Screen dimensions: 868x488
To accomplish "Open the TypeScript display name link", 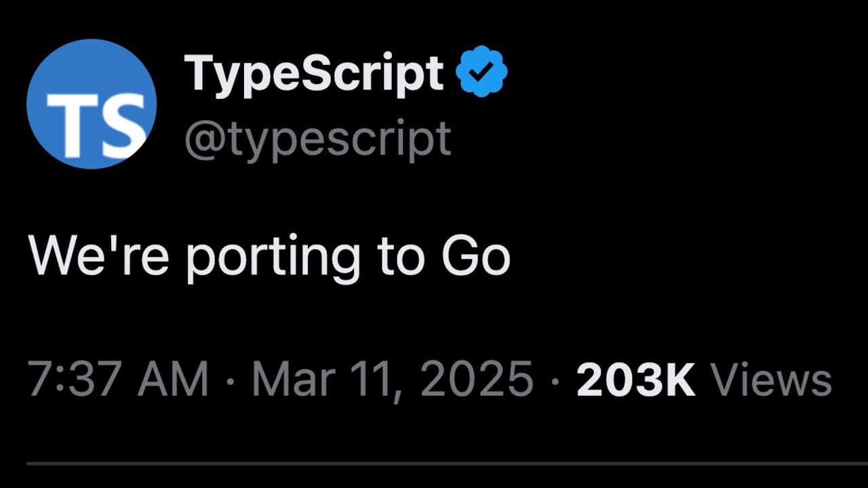I will (313, 73).
